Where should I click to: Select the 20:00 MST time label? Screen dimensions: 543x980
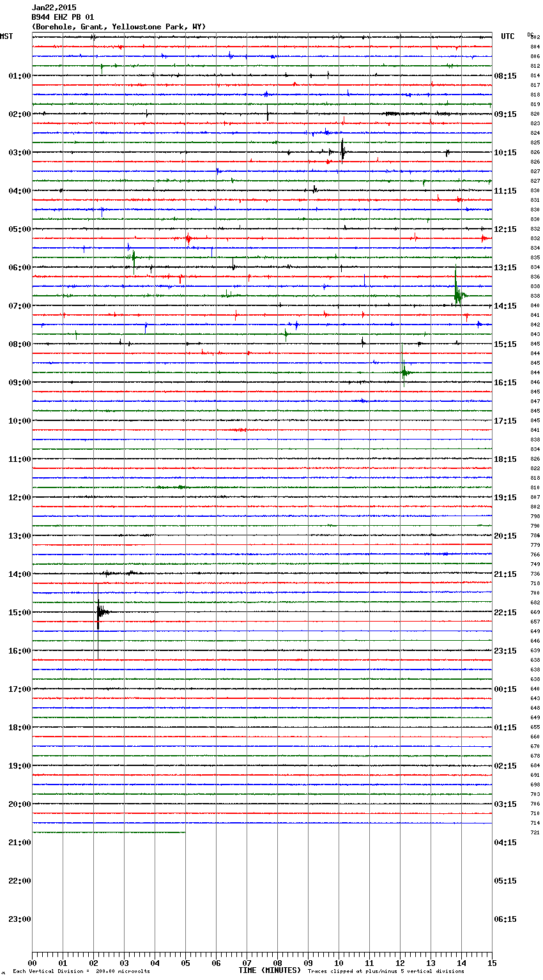[19, 804]
